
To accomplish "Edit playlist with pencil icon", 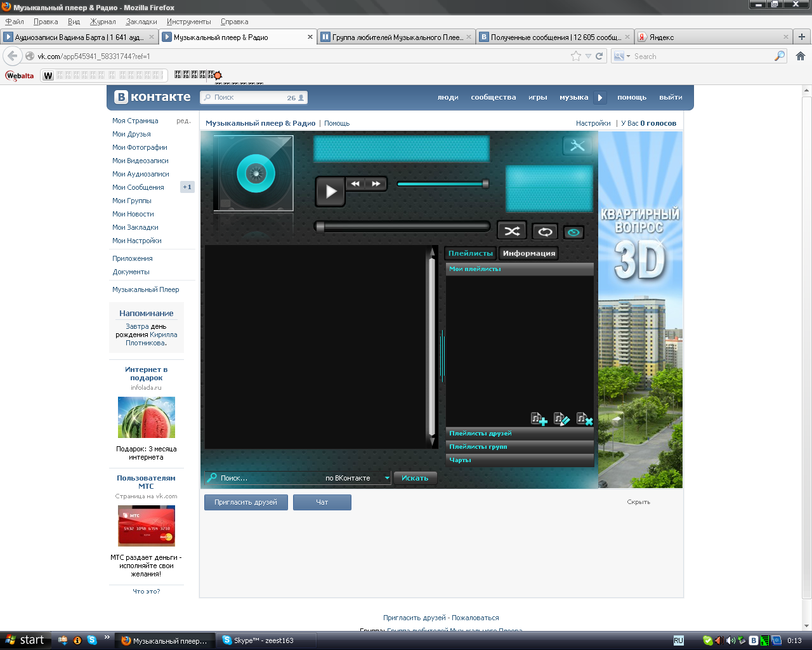I will coord(562,419).
